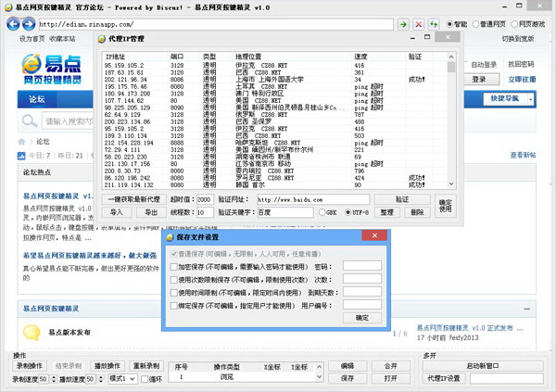Screen dimensions: 556x392
Task: Click the 启动新窗口 button
Action: coord(483,366)
